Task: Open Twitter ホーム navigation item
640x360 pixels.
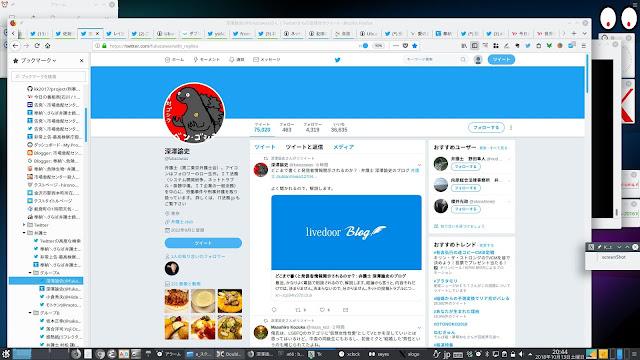Action: pos(174,60)
